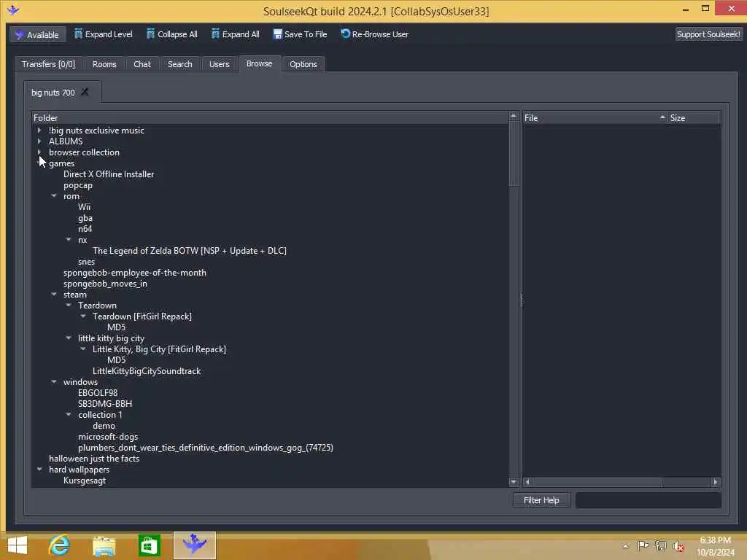Select the n64 folder

coord(85,229)
